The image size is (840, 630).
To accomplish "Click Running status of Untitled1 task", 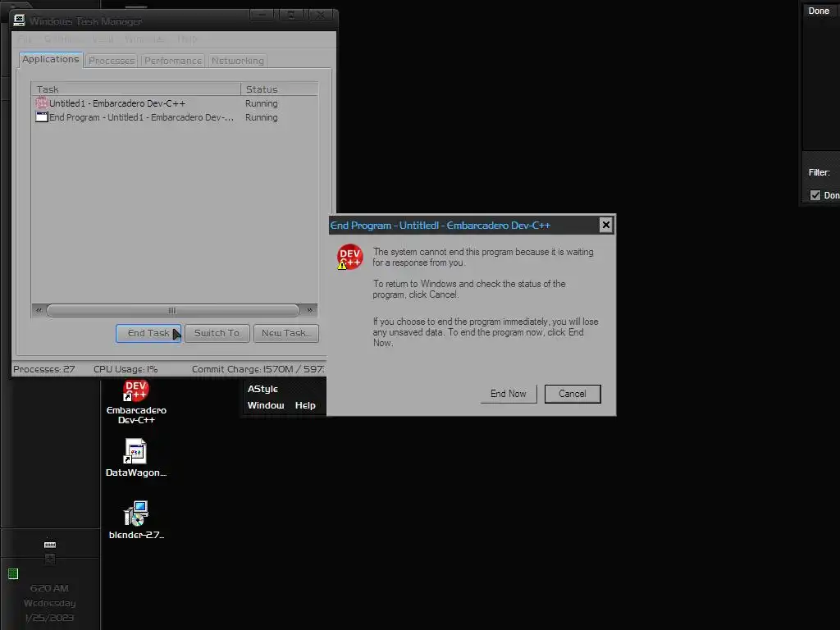I will click(262, 103).
